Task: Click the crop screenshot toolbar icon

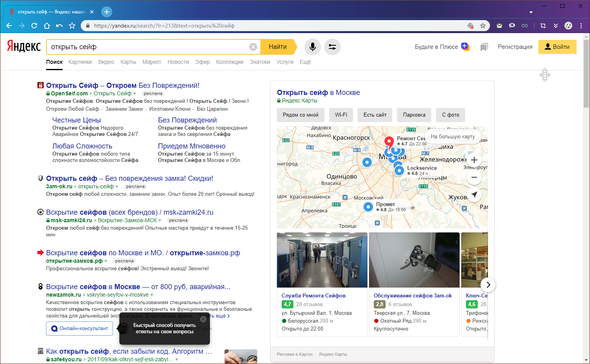Action: point(543,26)
